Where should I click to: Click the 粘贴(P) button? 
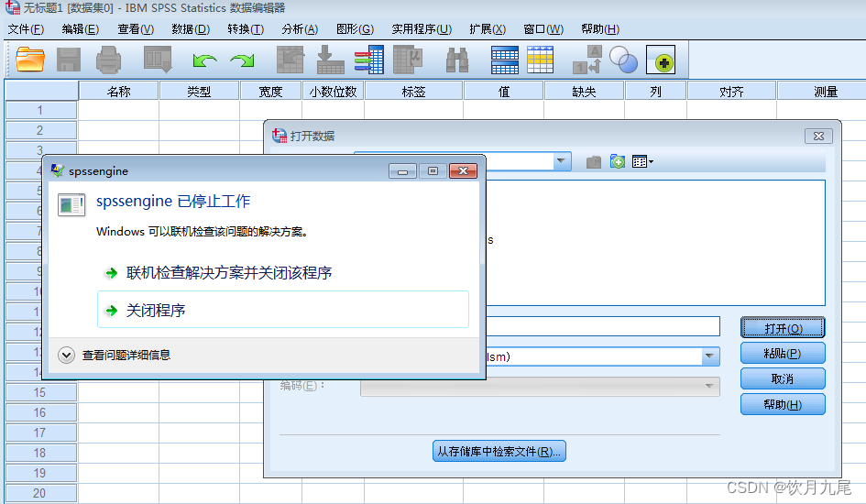pos(783,354)
